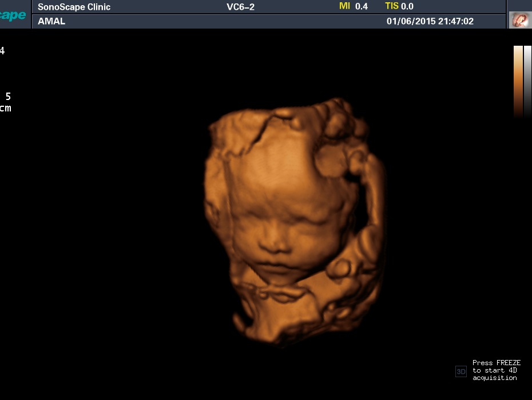Click the word acquisition in hint
The image size is (532, 400).
click(495, 378)
